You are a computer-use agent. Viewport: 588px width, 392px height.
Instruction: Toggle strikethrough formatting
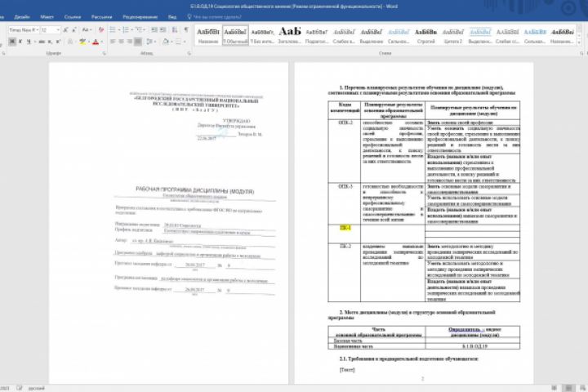42,42
